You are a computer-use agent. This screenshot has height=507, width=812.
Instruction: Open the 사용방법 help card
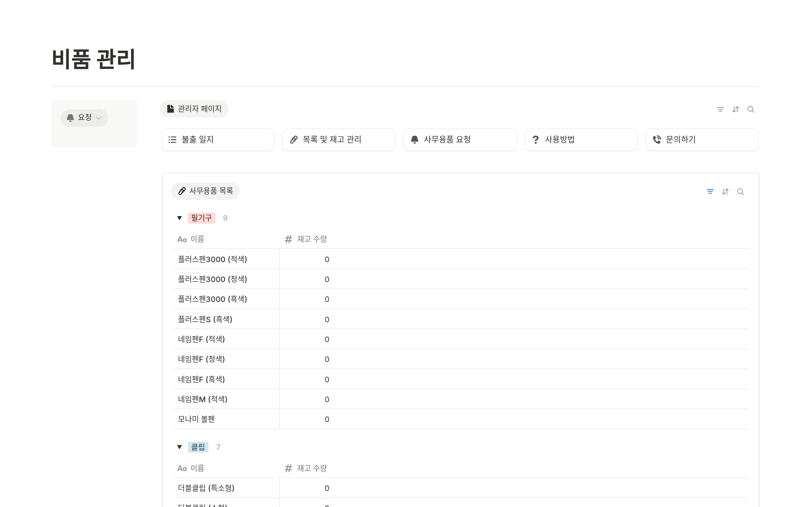581,140
